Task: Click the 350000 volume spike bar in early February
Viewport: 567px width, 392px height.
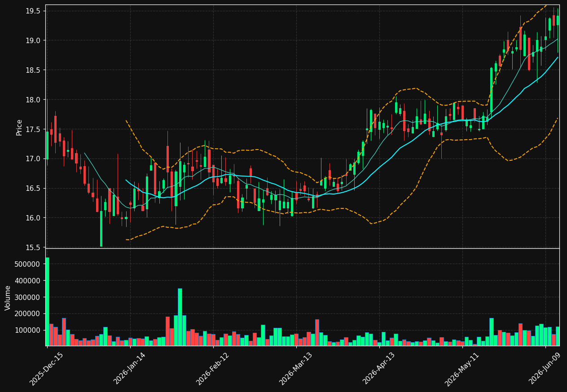Action: 180,317
